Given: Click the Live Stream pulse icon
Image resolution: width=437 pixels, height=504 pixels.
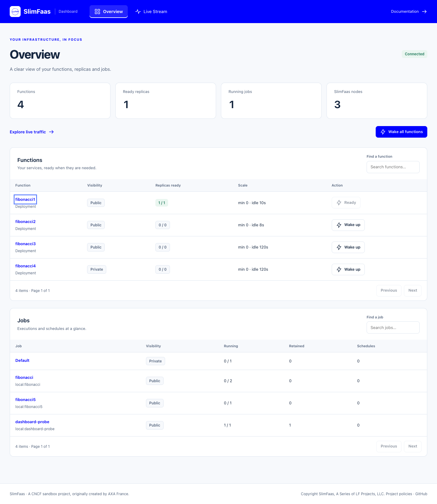Looking at the screenshot, I should pyautogui.click(x=138, y=12).
